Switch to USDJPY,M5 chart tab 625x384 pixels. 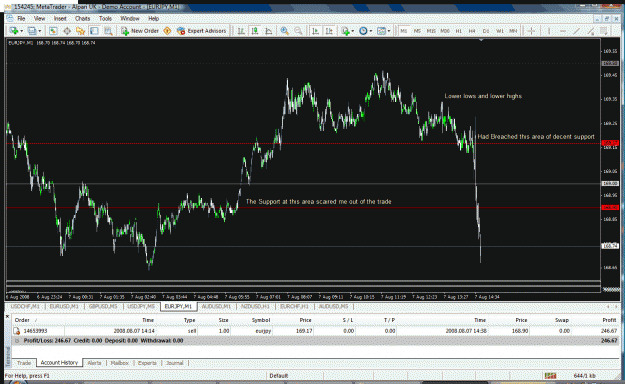pyautogui.click(x=141, y=306)
